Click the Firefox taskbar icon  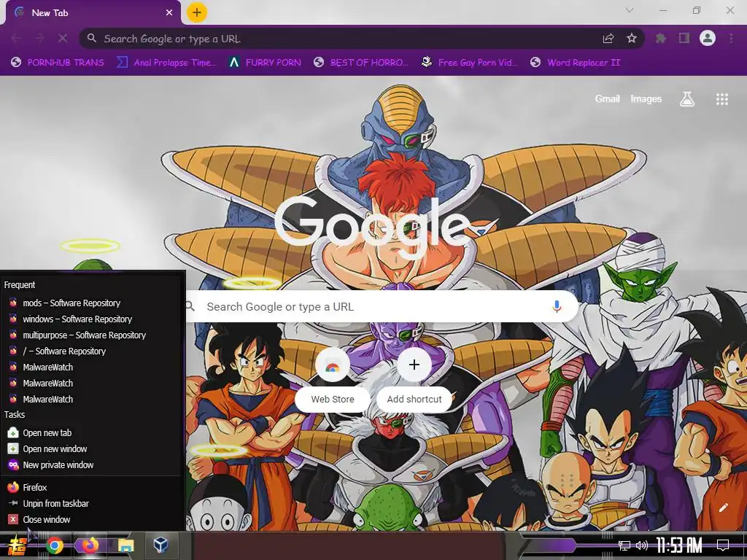90,545
